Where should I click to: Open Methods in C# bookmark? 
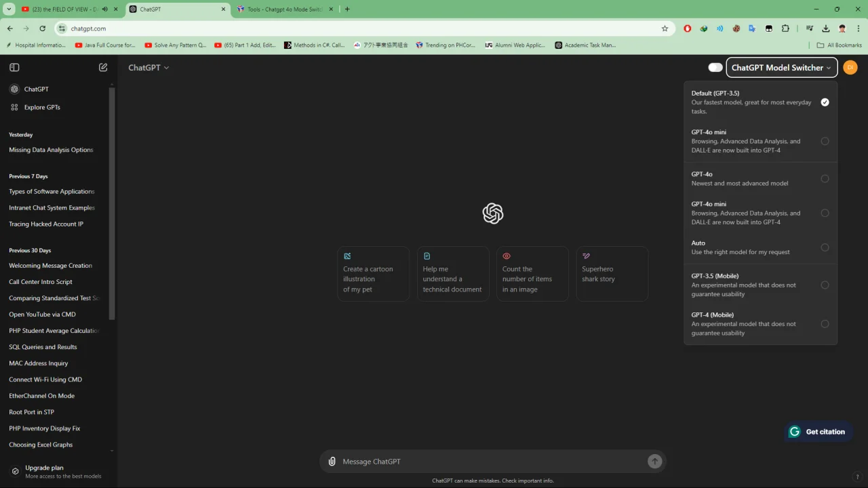pyautogui.click(x=315, y=45)
